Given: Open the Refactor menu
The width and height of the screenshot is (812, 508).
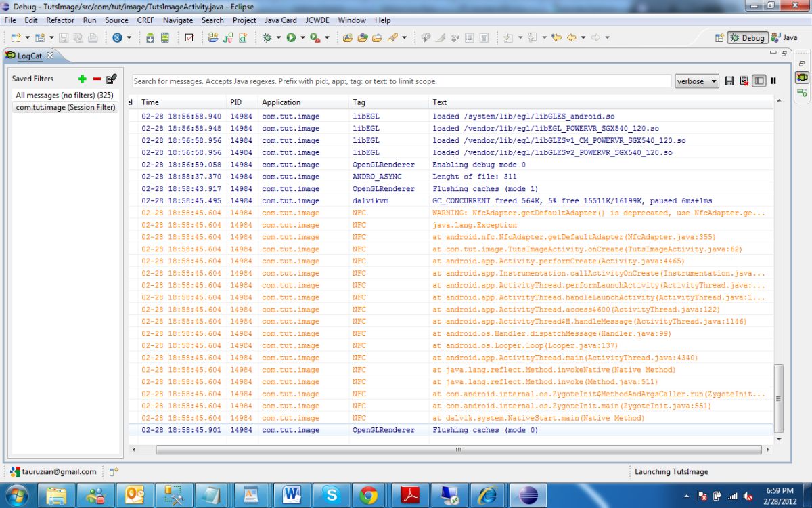Looking at the screenshot, I should (60, 20).
